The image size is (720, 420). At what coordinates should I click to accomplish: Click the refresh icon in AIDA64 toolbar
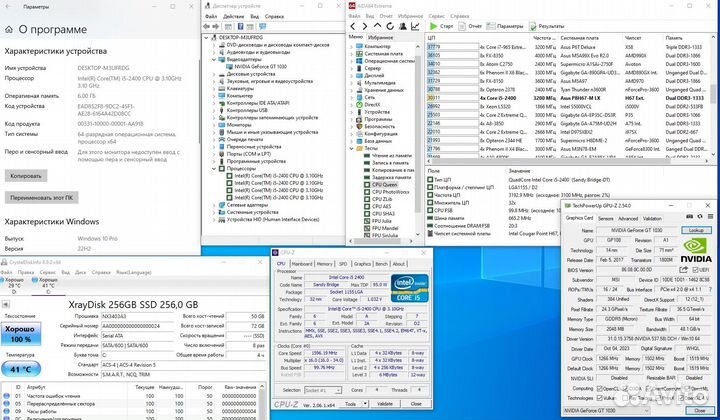[390, 26]
